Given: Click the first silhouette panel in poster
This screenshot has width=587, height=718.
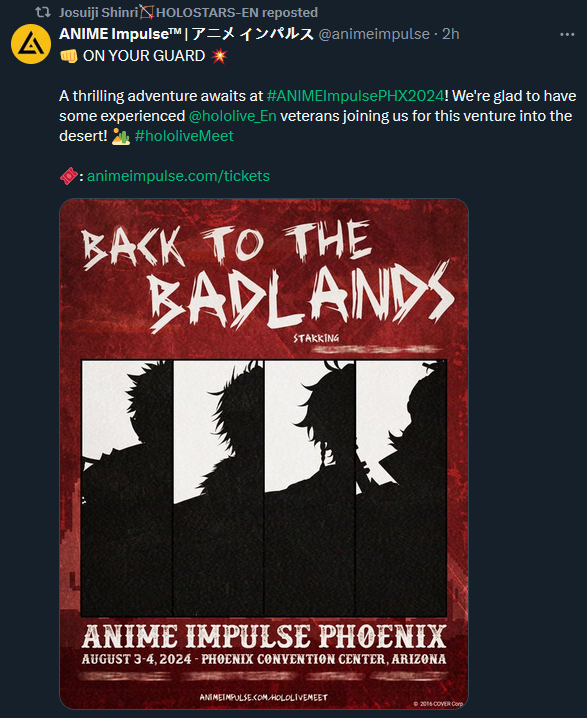Looking at the screenshot, I should [x=127, y=488].
